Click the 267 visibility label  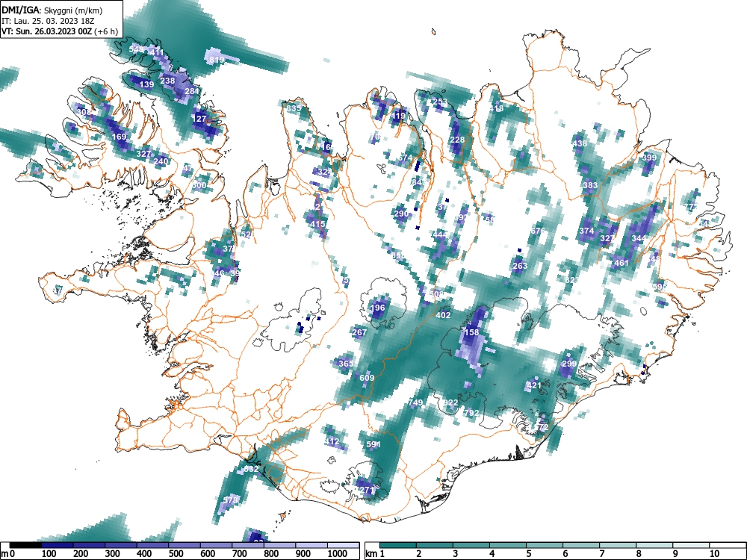[x=360, y=332]
